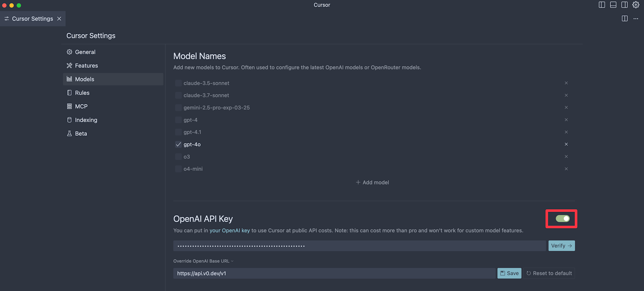Save the base URL
The width and height of the screenshot is (644, 291).
pyautogui.click(x=509, y=273)
